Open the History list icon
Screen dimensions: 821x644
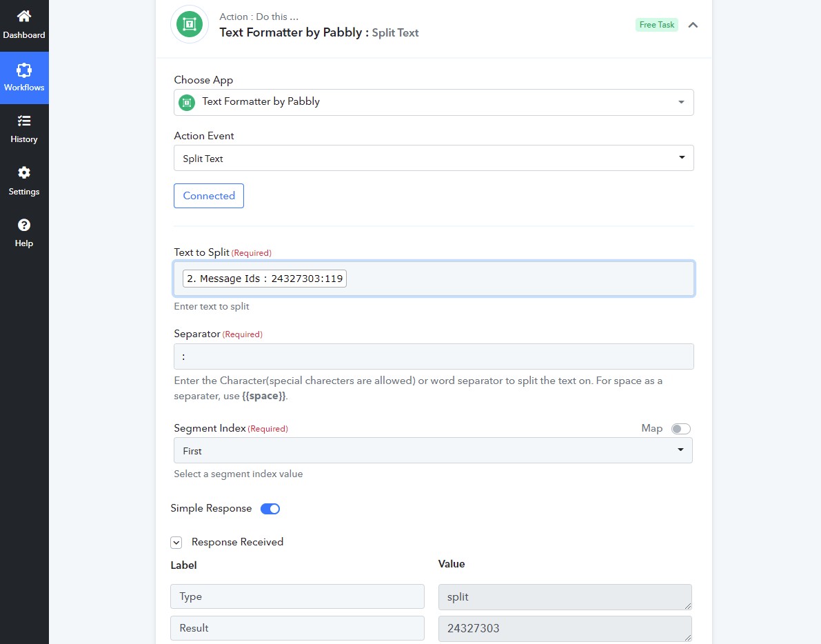(24, 121)
